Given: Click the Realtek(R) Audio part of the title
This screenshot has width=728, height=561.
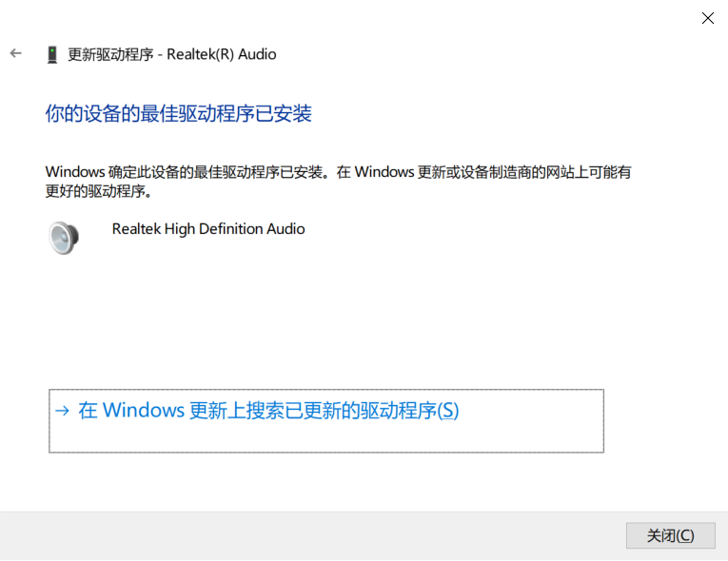Looking at the screenshot, I should click(x=222, y=55).
